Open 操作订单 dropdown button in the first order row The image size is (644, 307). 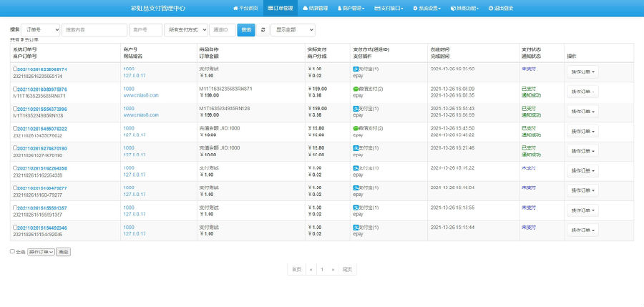click(582, 72)
